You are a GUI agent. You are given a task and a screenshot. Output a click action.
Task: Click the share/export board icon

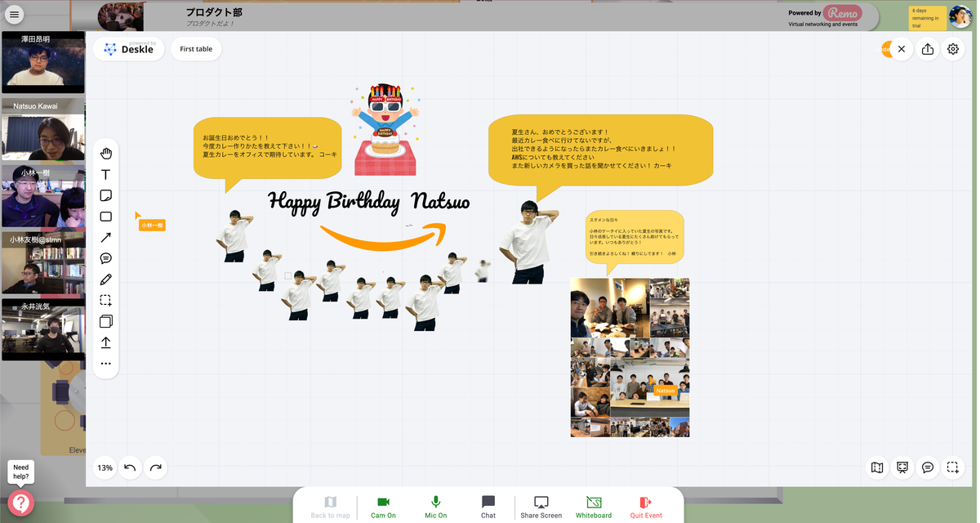click(x=928, y=49)
